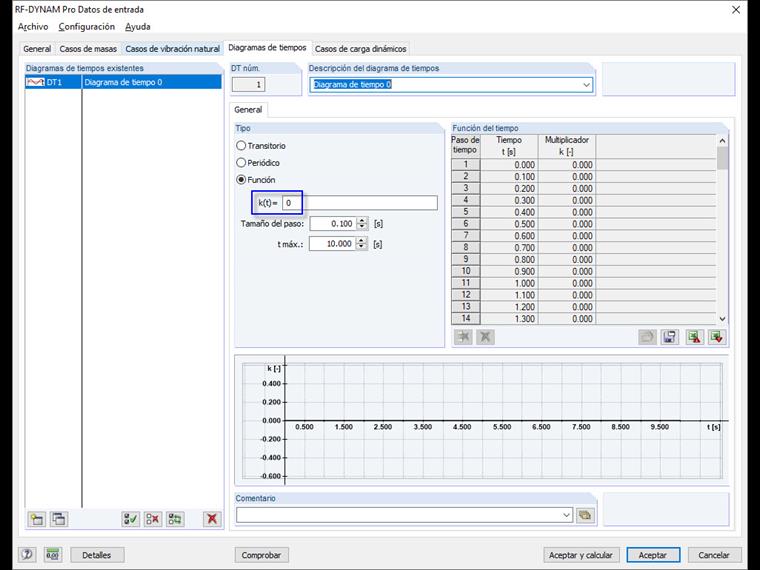Decrease Tamaño del paso with the down arrow
Image resolution: width=760 pixels, height=570 pixels.
click(362, 227)
